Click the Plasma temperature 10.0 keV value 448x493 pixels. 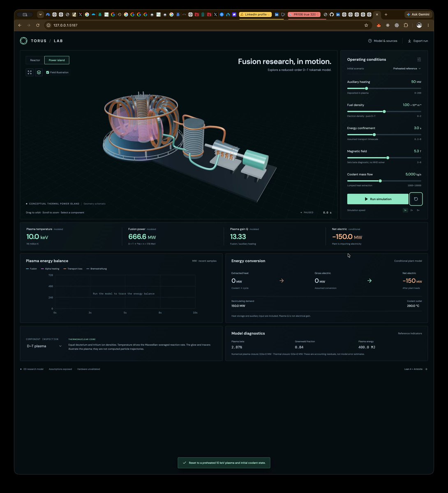pos(37,237)
